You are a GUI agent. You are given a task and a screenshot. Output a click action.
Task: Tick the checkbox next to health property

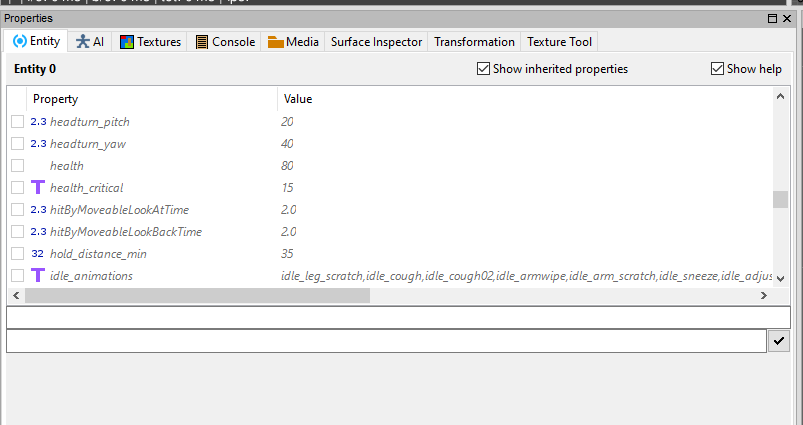[17, 166]
